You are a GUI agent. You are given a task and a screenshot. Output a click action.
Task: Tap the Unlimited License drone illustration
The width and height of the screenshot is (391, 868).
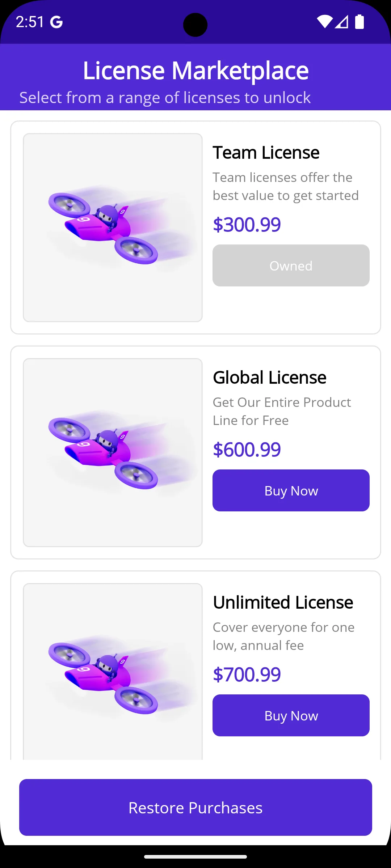(x=113, y=676)
